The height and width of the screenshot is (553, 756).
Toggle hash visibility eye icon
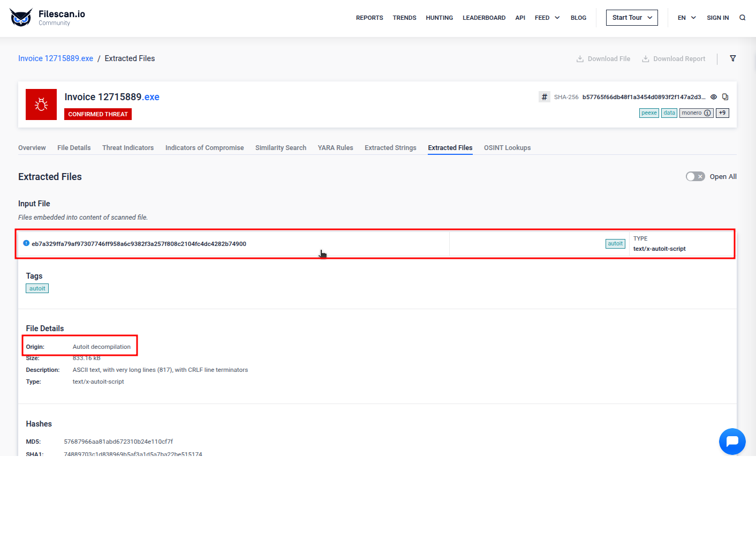713,97
